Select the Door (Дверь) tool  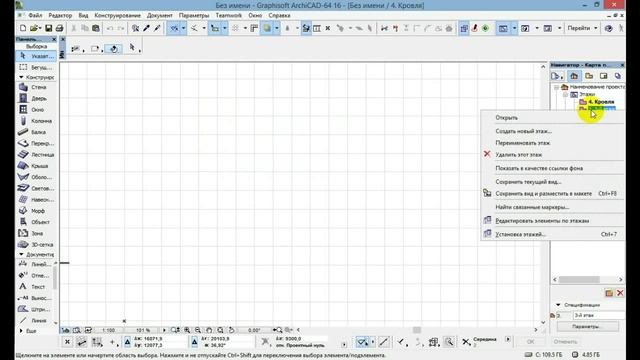[x=36, y=98]
